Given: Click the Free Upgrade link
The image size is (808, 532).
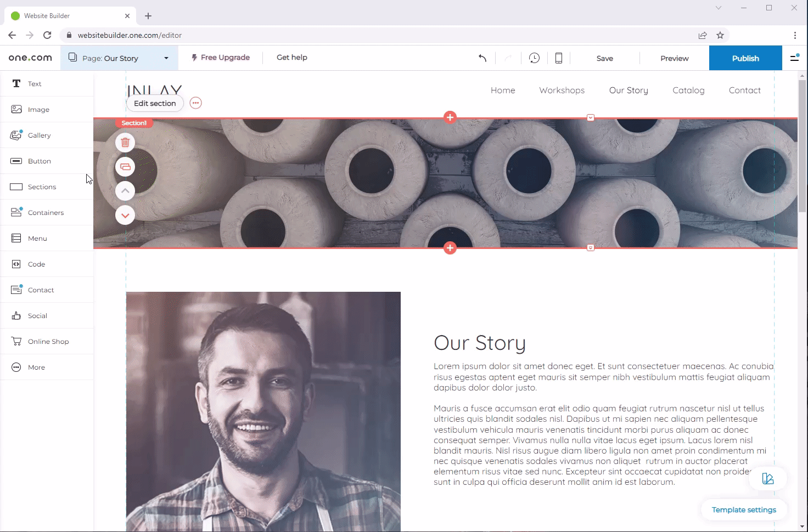Looking at the screenshot, I should click(221, 58).
